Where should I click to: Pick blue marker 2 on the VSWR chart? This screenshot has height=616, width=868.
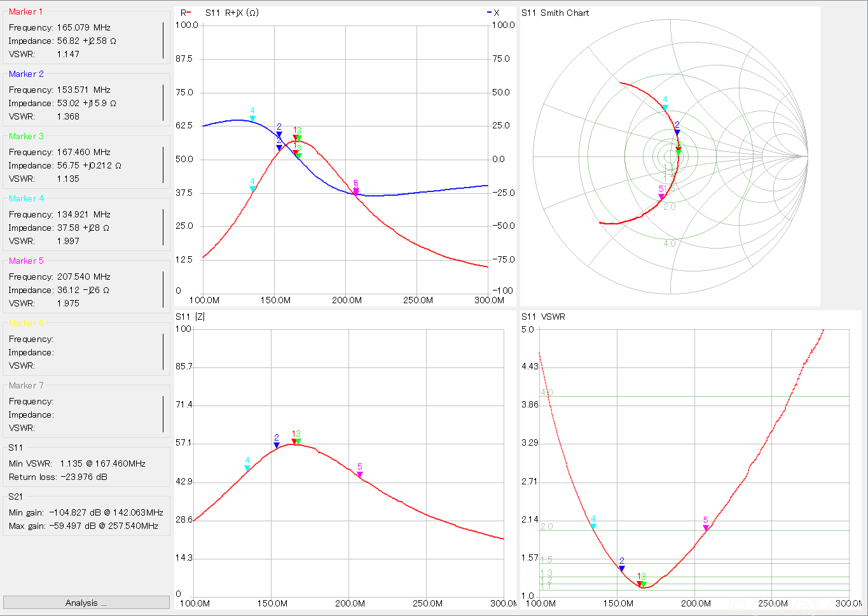click(621, 568)
